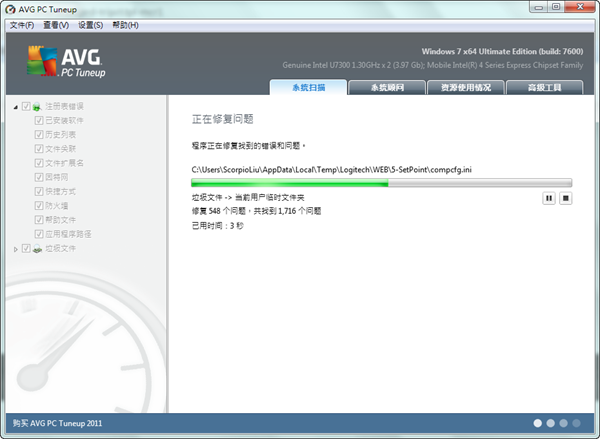This screenshot has height=439, width=600.
Task: Select the second page indicator dot
Action: (551, 423)
